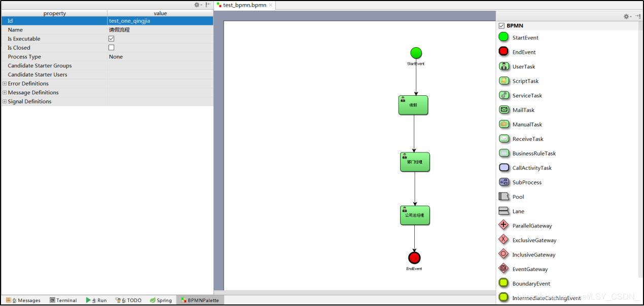Click the property column header

(54, 13)
